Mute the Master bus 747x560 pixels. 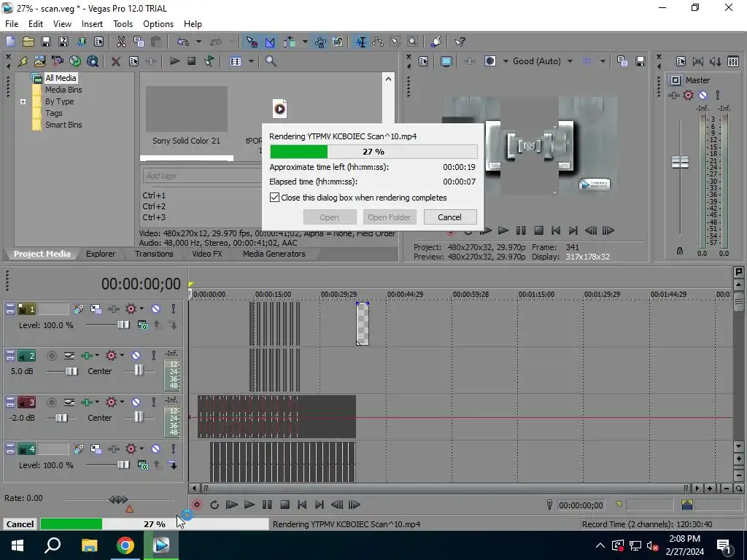click(703, 95)
